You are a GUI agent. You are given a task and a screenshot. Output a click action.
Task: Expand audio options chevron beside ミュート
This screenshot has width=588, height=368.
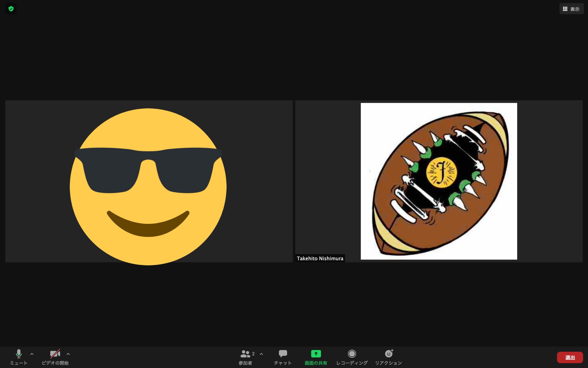(32, 354)
